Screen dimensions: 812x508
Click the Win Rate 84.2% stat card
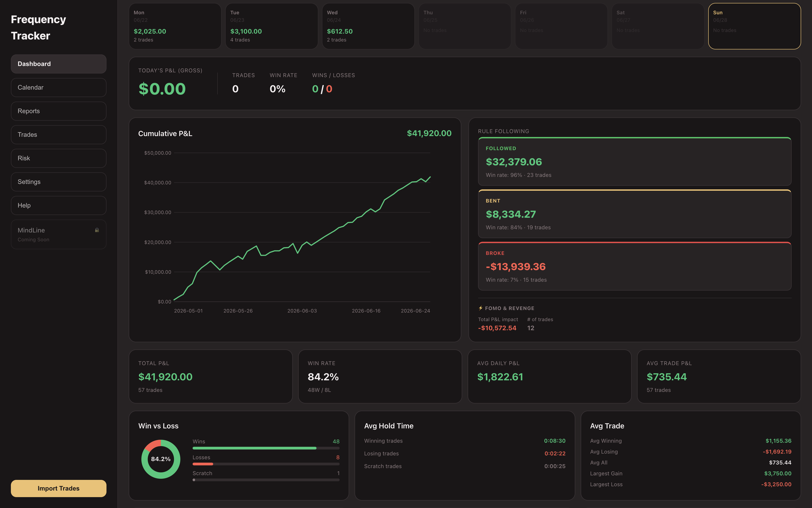[380, 376]
